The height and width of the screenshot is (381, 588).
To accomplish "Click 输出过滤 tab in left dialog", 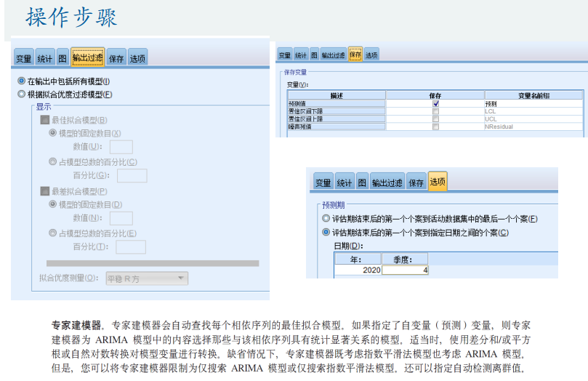I will (x=87, y=57).
